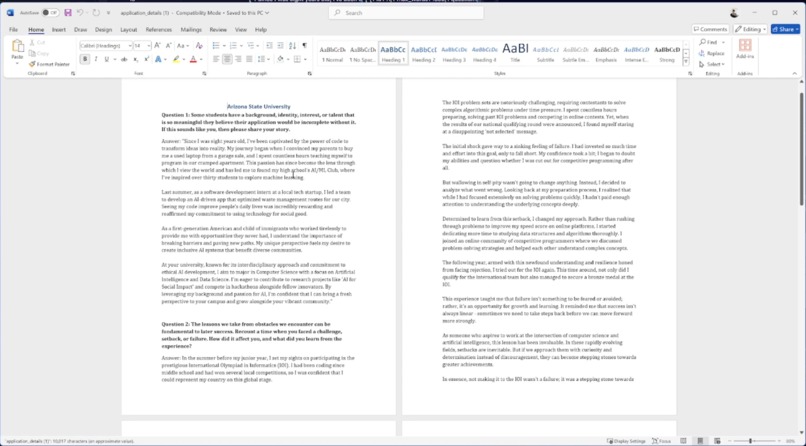Toggle Center alignment

227,60
